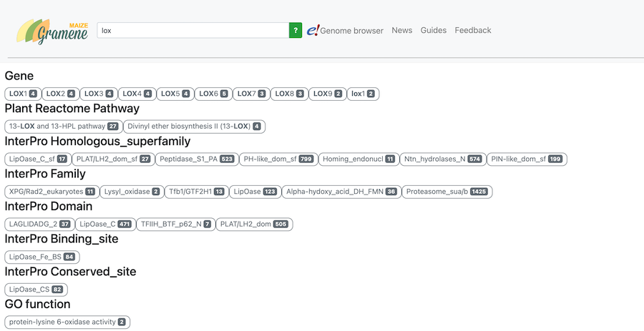Choose Divinyl ether biosynthesis II pathway

click(x=194, y=127)
